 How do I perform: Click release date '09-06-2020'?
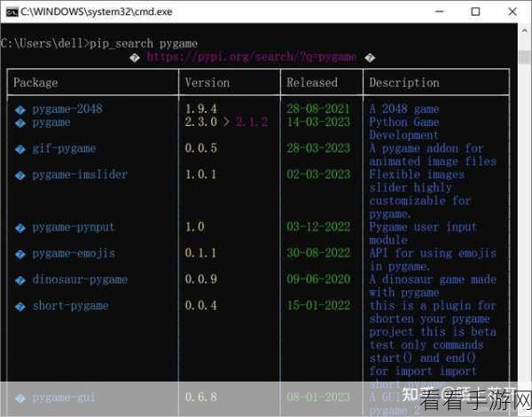point(318,279)
